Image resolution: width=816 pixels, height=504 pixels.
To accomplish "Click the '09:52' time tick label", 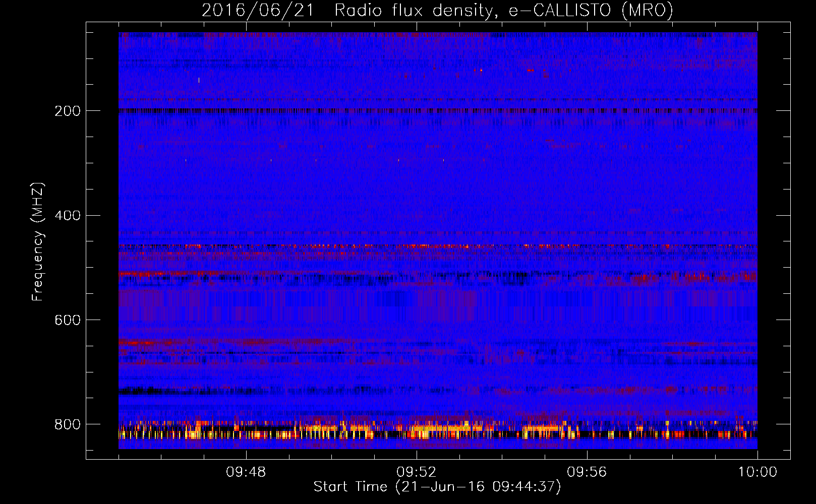I will [x=417, y=472].
